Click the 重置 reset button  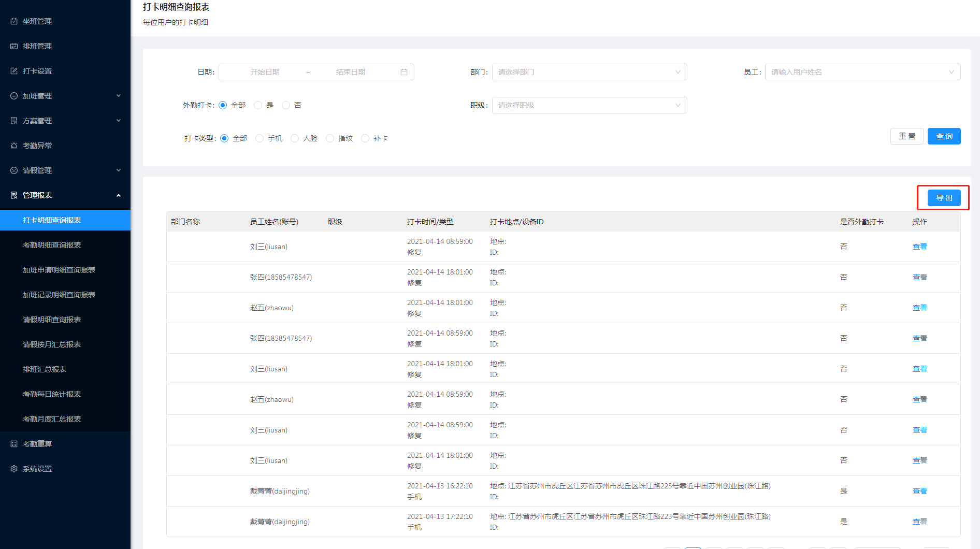click(x=907, y=136)
